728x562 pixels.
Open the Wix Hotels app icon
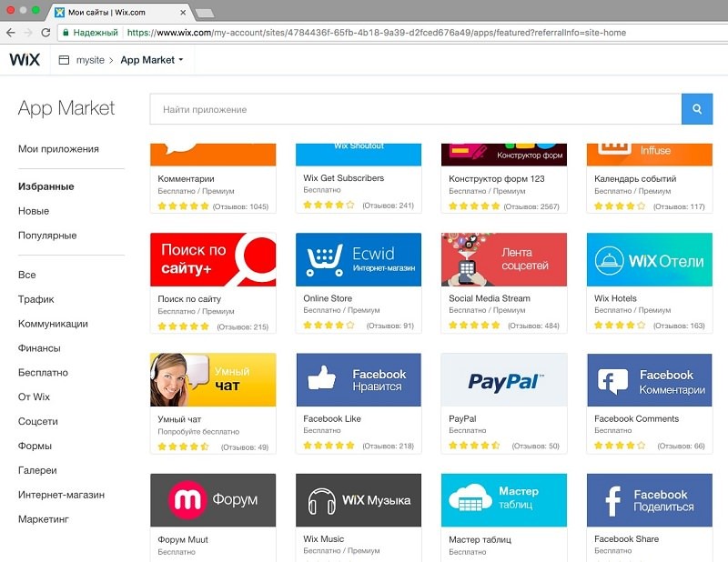point(649,260)
